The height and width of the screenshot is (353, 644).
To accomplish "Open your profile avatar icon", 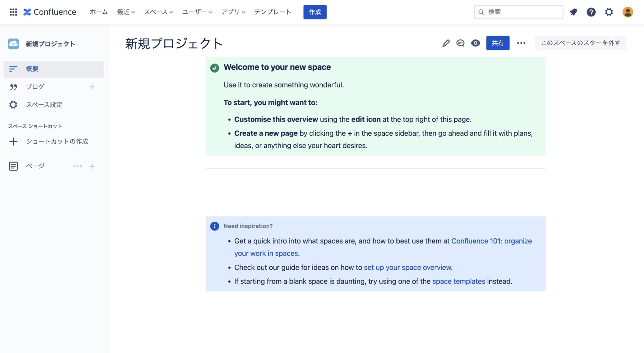I will pos(627,12).
